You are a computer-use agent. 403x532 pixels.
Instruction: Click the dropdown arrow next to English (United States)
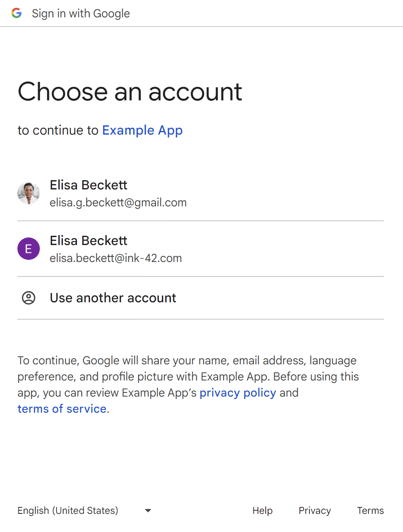[148, 510]
